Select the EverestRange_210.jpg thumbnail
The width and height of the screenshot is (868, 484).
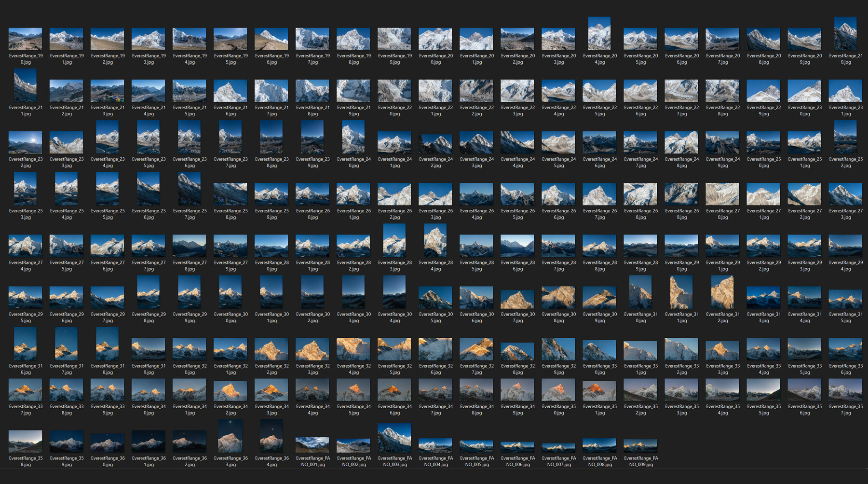click(x=845, y=34)
